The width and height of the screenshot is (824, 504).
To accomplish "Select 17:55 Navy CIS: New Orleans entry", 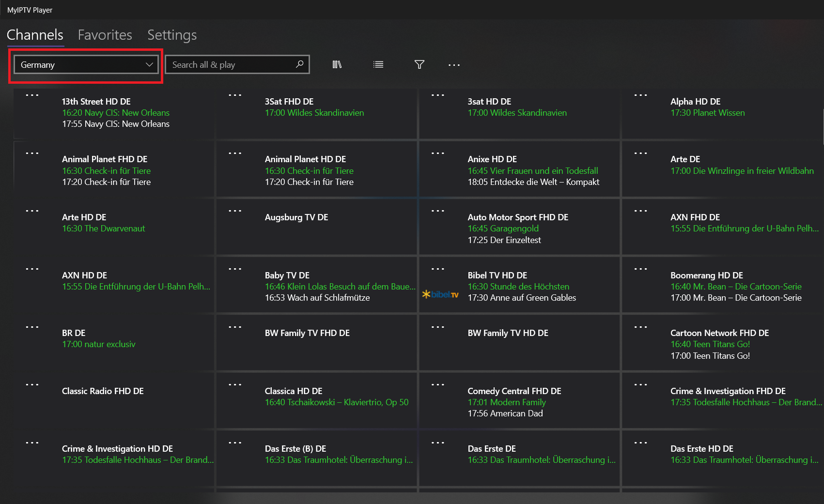I will click(x=116, y=124).
